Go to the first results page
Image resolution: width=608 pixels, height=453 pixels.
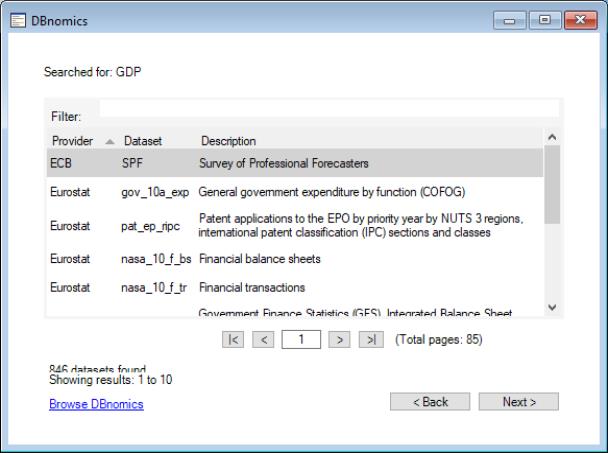coord(234,340)
